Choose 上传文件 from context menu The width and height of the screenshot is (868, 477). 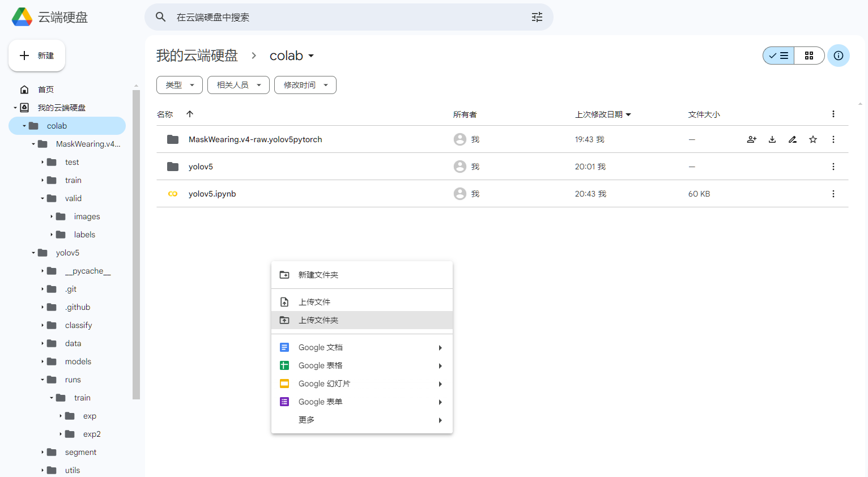(x=362, y=302)
